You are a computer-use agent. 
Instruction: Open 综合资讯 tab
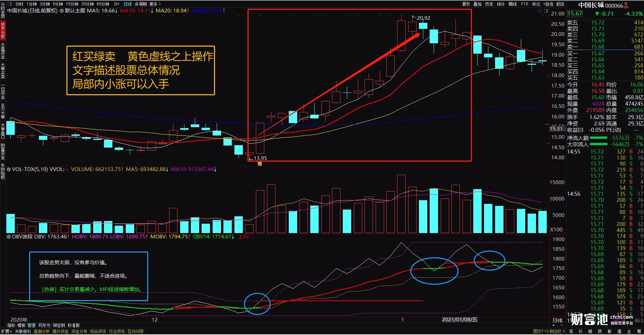click(98, 331)
